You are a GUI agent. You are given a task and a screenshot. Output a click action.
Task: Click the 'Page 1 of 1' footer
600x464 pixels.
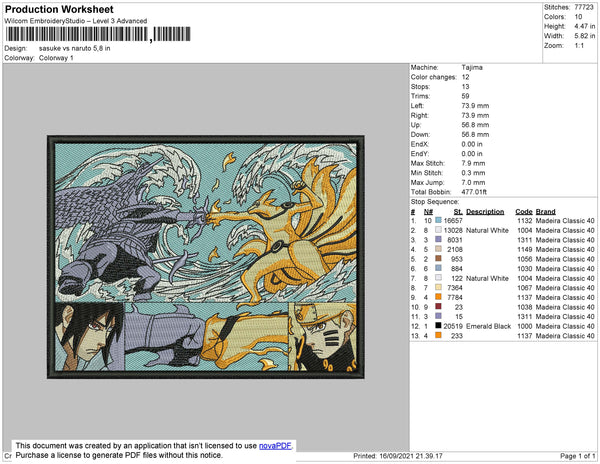coord(578,456)
